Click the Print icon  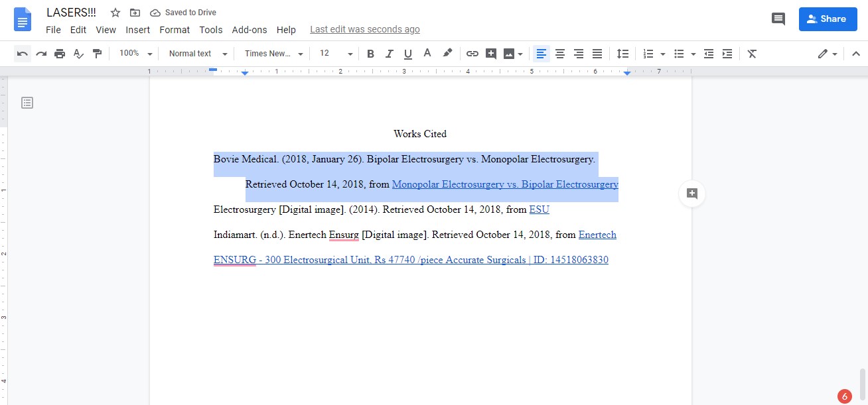(60, 54)
